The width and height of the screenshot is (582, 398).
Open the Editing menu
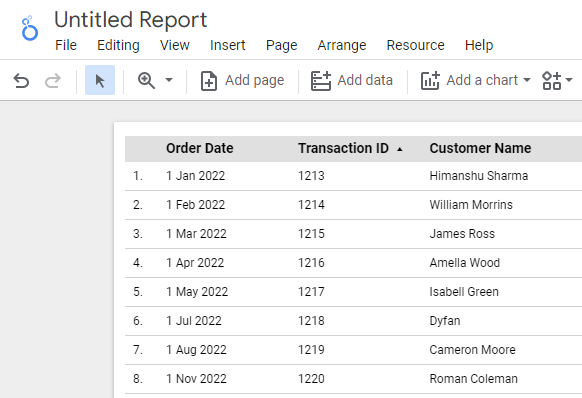click(x=118, y=45)
